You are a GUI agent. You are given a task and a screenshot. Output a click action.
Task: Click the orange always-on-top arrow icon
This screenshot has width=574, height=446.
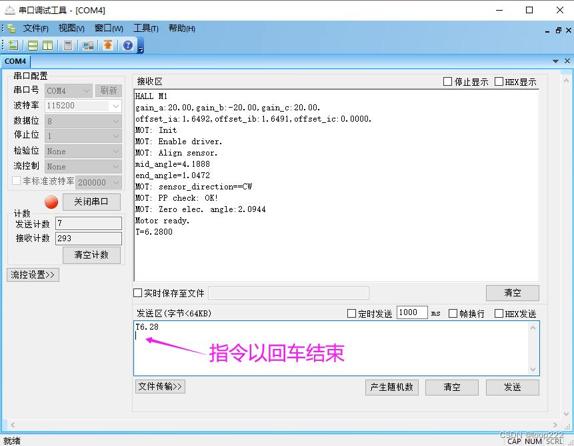108,45
